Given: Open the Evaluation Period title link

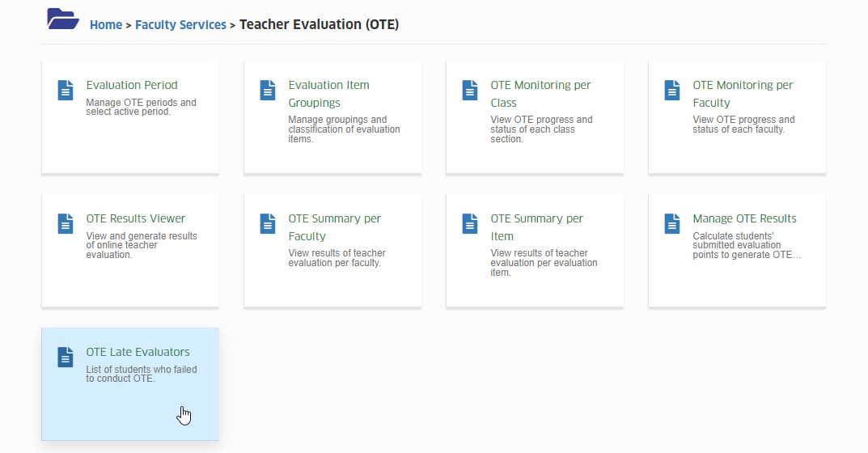Looking at the screenshot, I should 132,85.
